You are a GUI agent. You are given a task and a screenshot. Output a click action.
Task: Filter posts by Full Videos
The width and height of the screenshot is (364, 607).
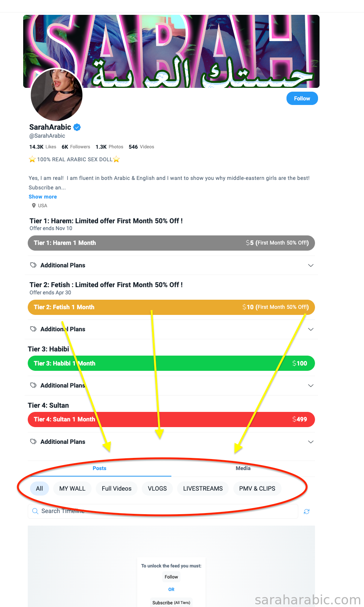[x=117, y=489]
